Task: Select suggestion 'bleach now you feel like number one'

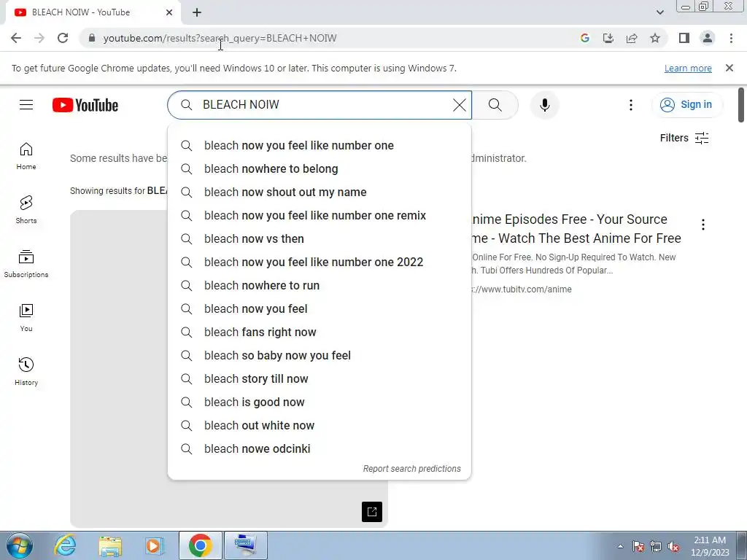Action: (x=320, y=146)
